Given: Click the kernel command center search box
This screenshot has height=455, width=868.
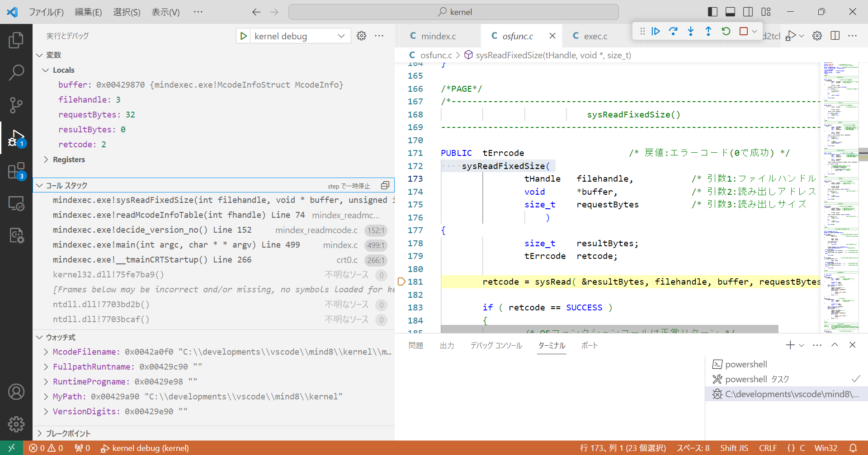Looking at the screenshot, I should coord(453,12).
